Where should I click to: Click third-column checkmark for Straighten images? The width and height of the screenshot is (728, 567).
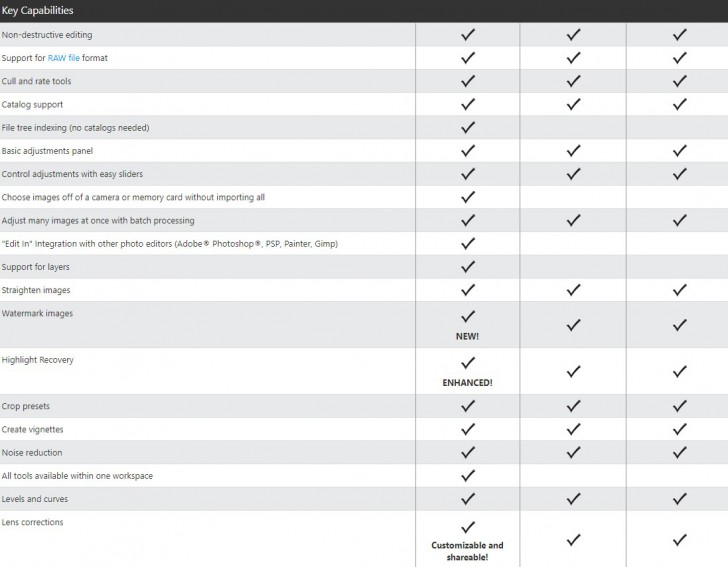point(680,290)
